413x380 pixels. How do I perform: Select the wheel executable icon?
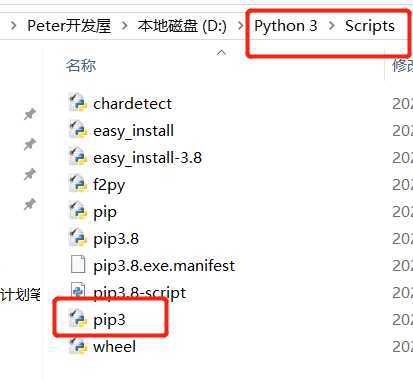tap(78, 345)
